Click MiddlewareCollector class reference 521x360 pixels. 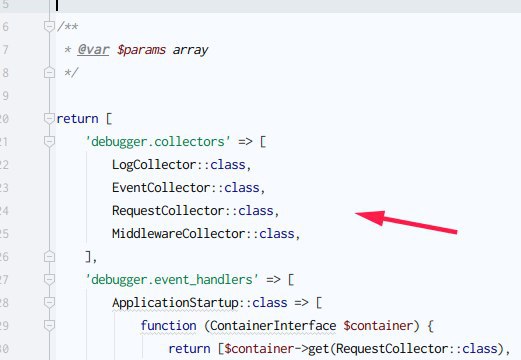[179, 234]
